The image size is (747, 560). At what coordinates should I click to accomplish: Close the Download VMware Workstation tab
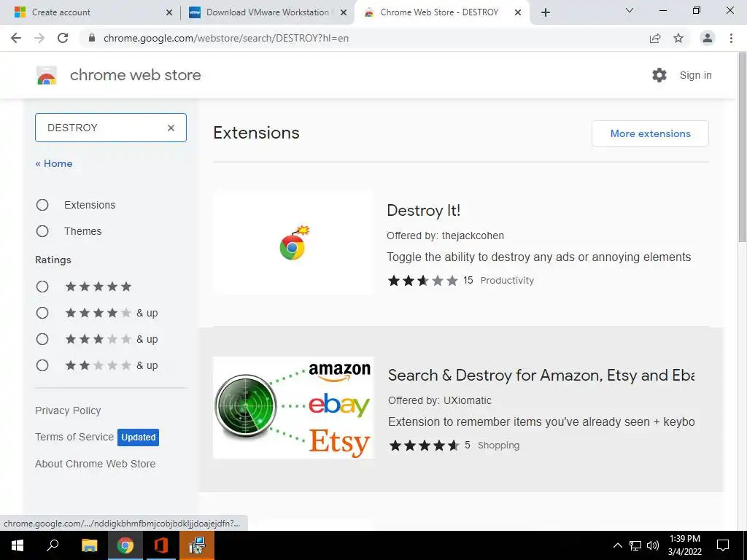(x=344, y=13)
